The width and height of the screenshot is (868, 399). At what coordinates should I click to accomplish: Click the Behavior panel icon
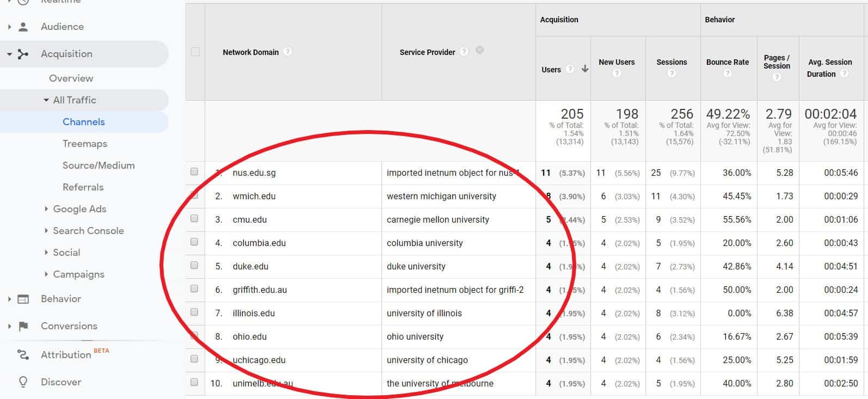click(x=23, y=299)
